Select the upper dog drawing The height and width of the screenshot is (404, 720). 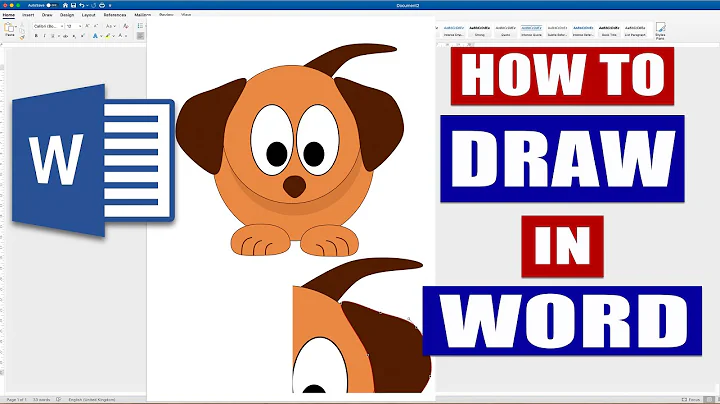click(291, 150)
